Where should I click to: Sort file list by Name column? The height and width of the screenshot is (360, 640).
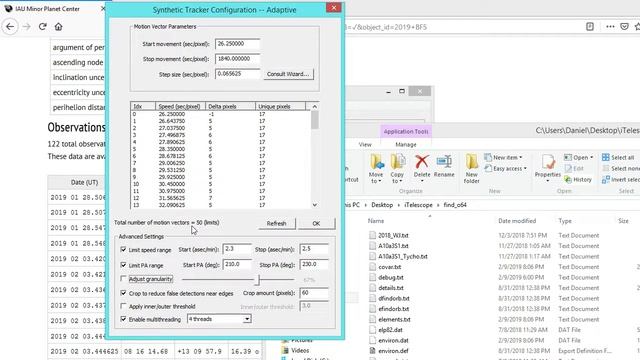[376, 221]
